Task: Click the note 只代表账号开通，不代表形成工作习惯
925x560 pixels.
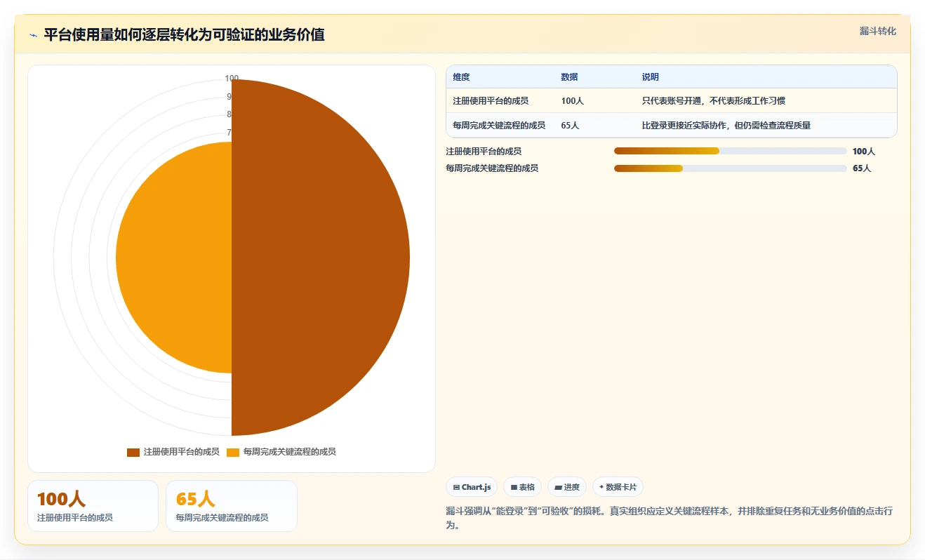Action: point(713,101)
